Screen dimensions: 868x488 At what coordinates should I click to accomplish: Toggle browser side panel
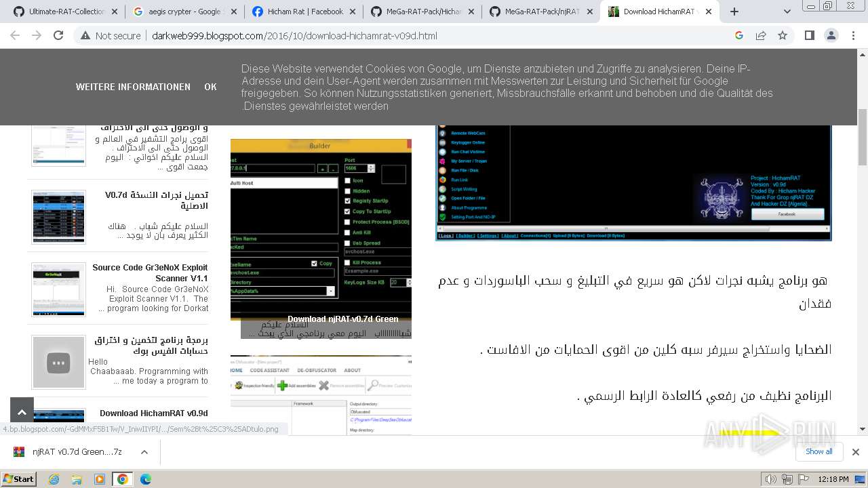(809, 35)
